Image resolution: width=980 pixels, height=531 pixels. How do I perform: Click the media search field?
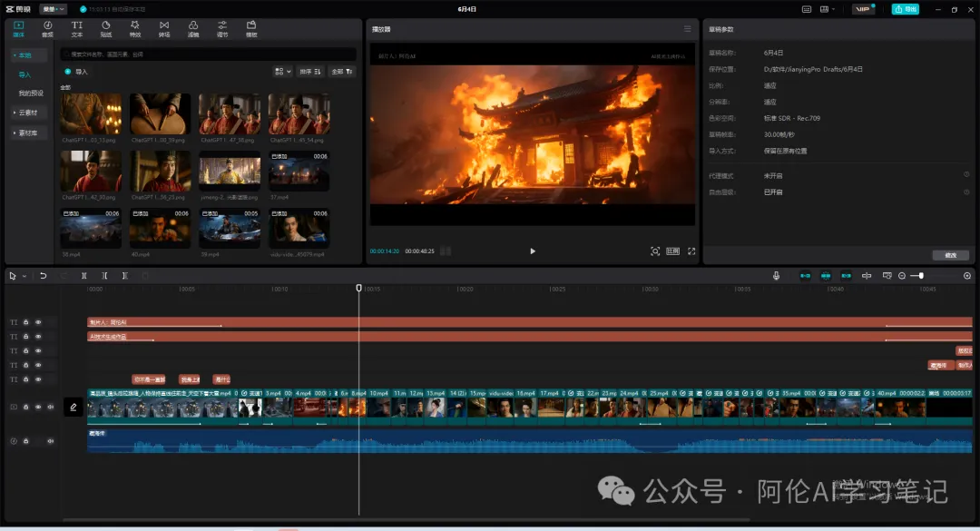[208, 54]
